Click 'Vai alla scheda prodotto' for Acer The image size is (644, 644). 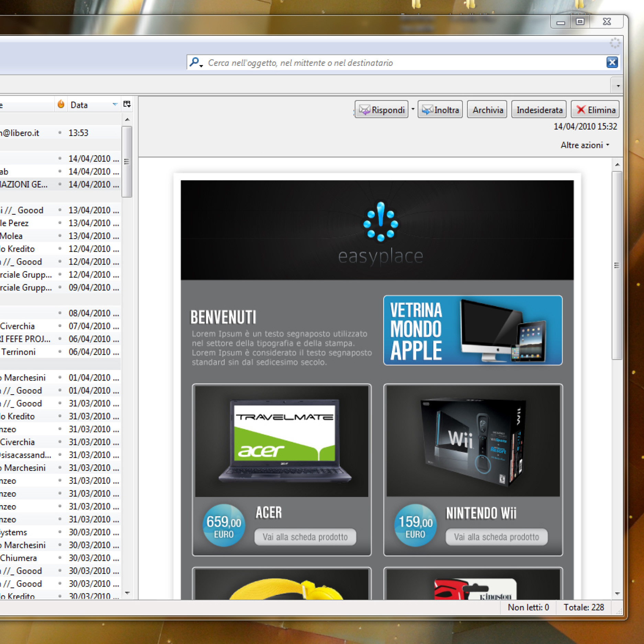click(305, 537)
